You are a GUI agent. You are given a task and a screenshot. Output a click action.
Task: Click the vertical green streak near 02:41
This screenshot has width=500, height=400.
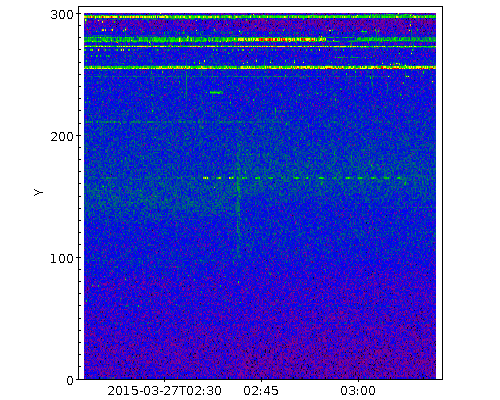tap(238, 213)
